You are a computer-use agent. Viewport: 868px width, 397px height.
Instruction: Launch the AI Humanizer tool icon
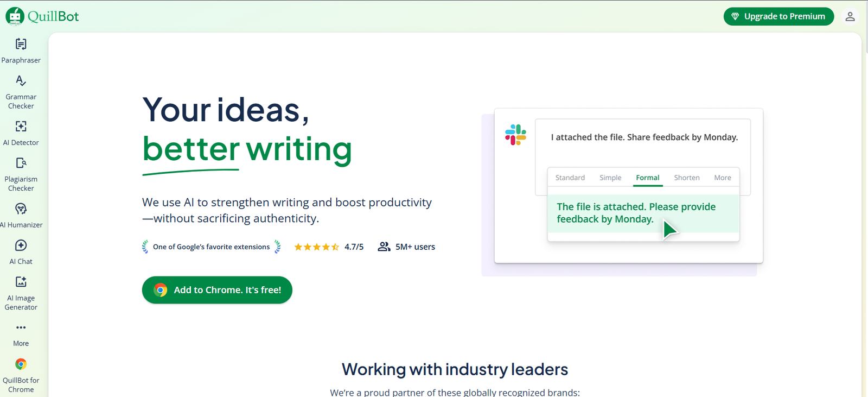coord(21,209)
